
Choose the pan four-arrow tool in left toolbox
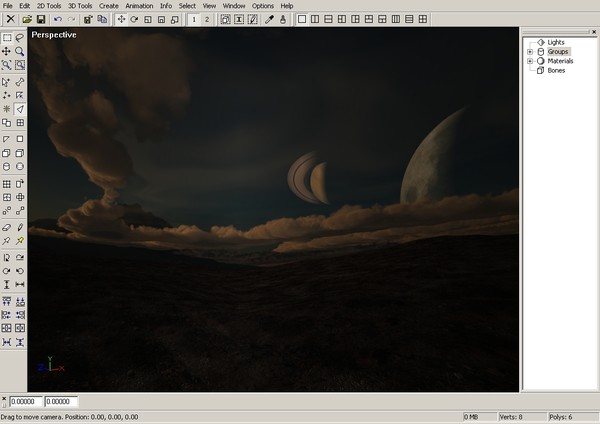click(7, 51)
